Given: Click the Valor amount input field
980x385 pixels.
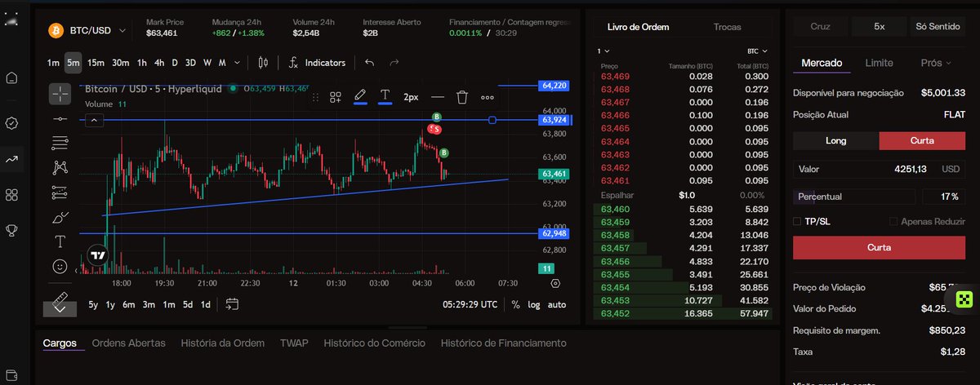Looking at the screenshot, I should (879, 169).
